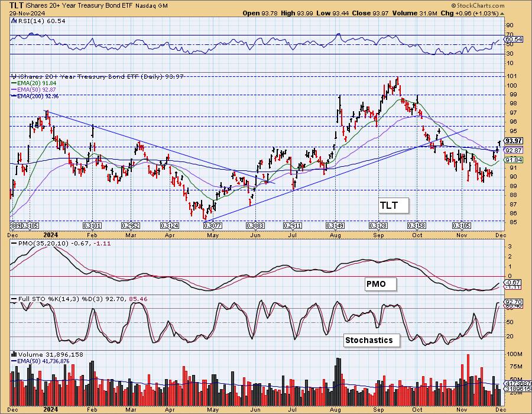Click the EMA(50) 41,736,876 volume legend
This screenshot has width=532, height=414.
[43, 361]
